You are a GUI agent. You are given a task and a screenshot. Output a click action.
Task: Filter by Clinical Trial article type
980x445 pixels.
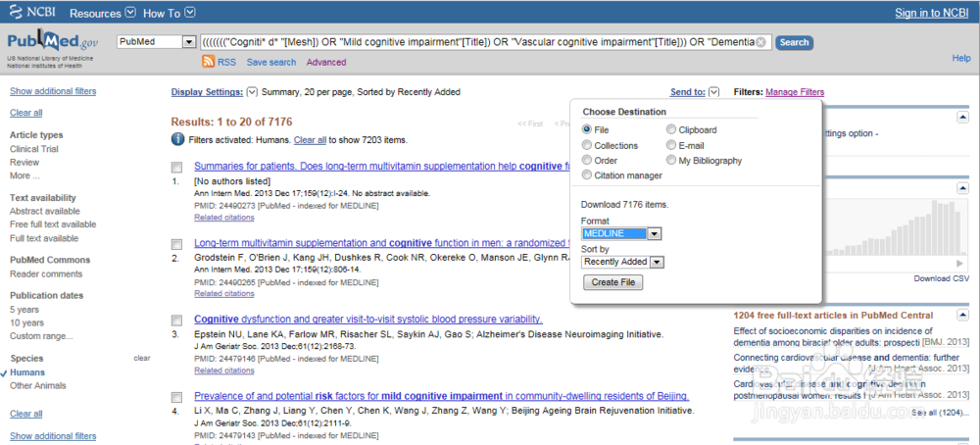click(34, 149)
